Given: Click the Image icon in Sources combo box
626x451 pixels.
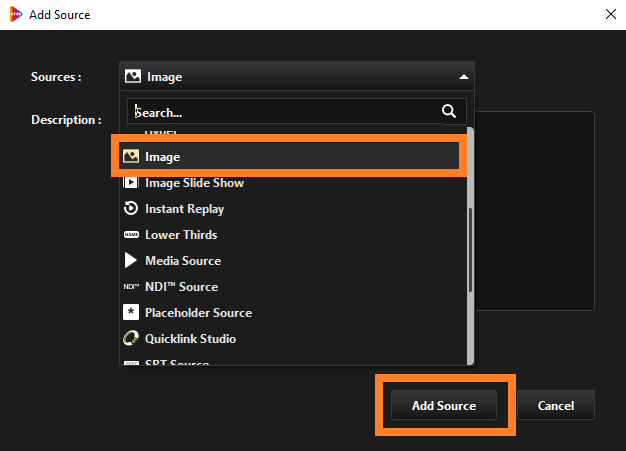Looking at the screenshot, I should [x=133, y=76].
